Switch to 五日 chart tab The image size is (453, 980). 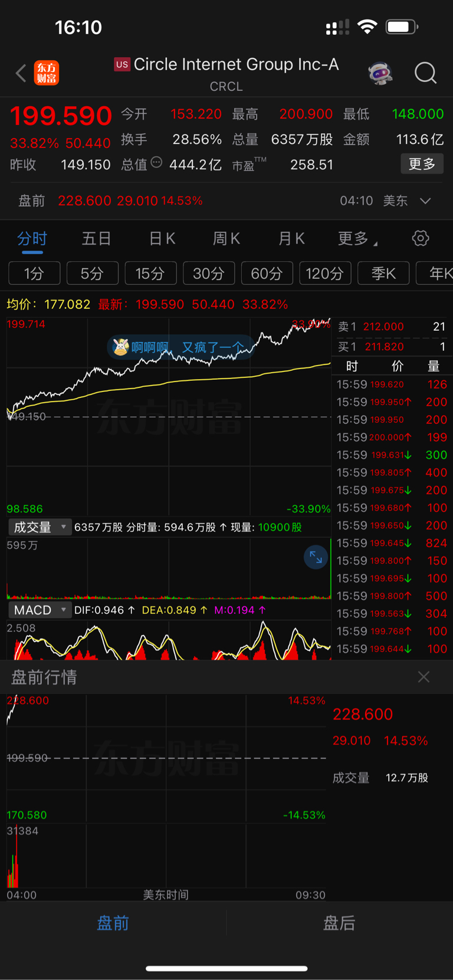(97, 239)
